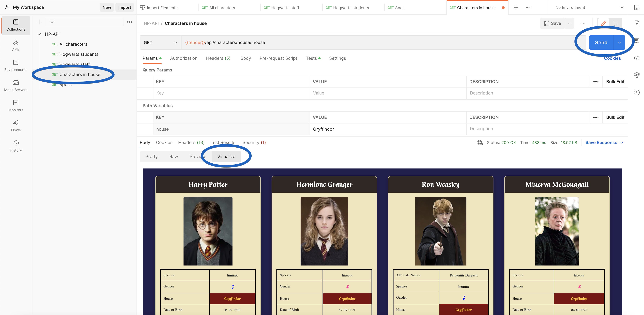The width and height of the screenshot is (644, 315).
Task: Click the plus icon to create a collection
Action: coord(39,22)
